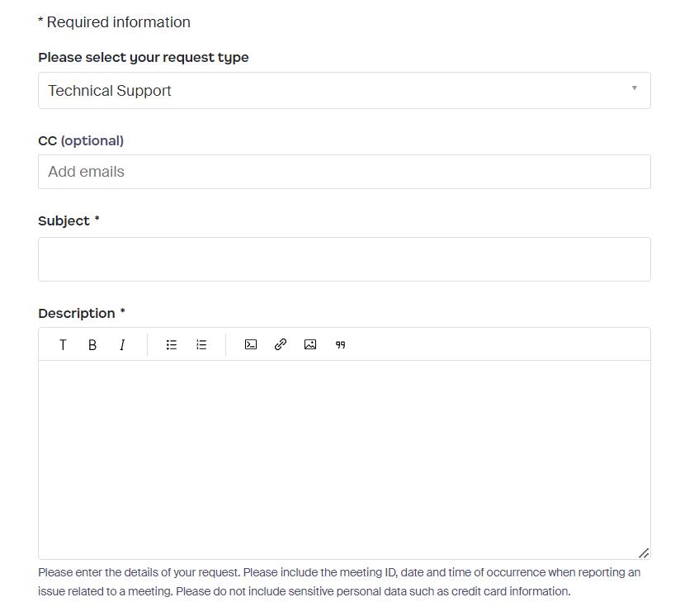Viewport: 680px width, 616px height.
Task: Click the Description resize handle corner
Action: pos(643,552)
